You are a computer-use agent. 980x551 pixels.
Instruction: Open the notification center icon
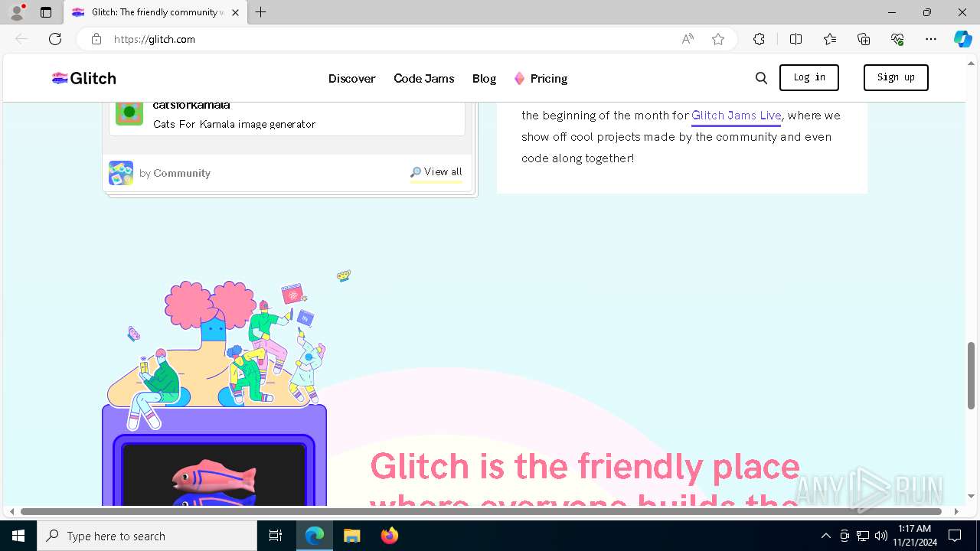pos(955,536)
